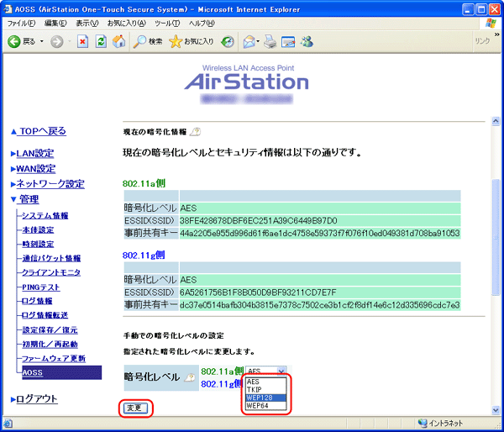Screen dimensions: 504x432
Task: Open the Messenger people icon
Action: [307, 41]
